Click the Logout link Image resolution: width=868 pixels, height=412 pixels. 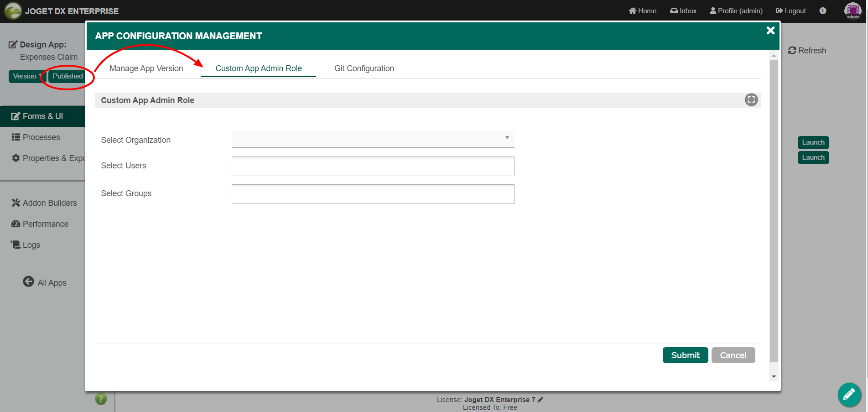click(791, 11)
